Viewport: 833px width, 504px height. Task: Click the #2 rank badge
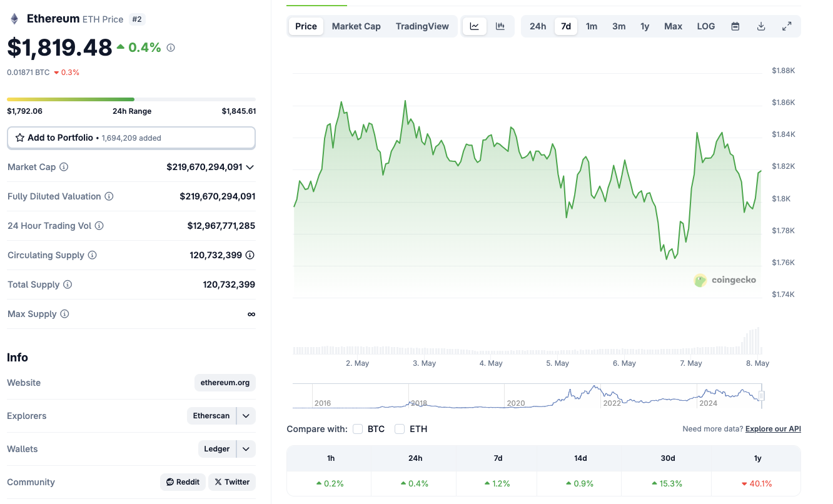137,19
